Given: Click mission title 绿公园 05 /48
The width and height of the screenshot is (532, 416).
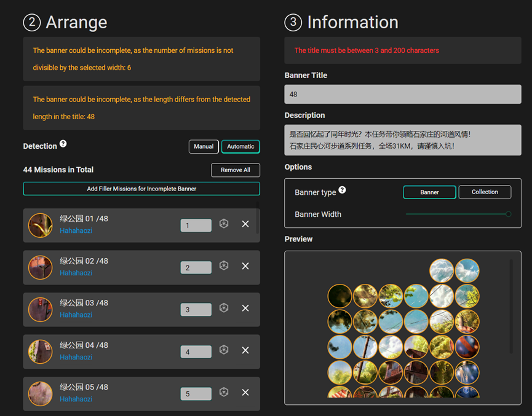Looking at the screenshot, I should 84,387.
